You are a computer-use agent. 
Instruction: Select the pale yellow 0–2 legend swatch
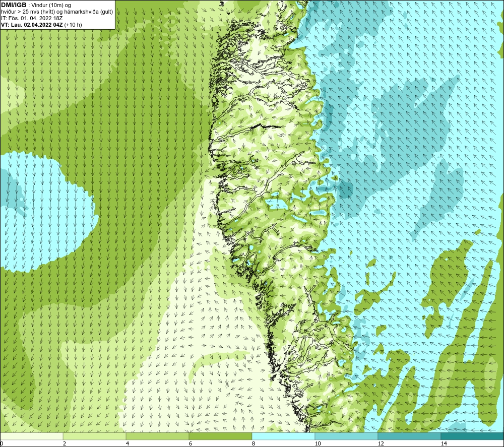[31, 436]
